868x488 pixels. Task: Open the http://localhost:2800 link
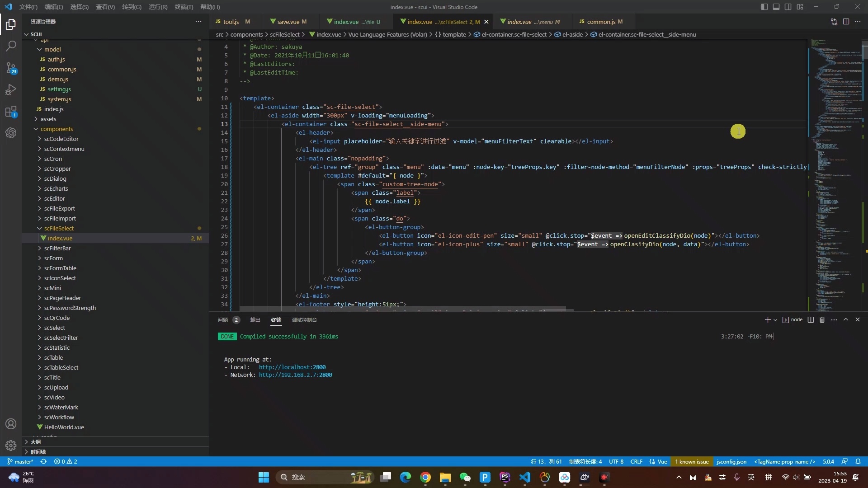(x=292, y=367)
